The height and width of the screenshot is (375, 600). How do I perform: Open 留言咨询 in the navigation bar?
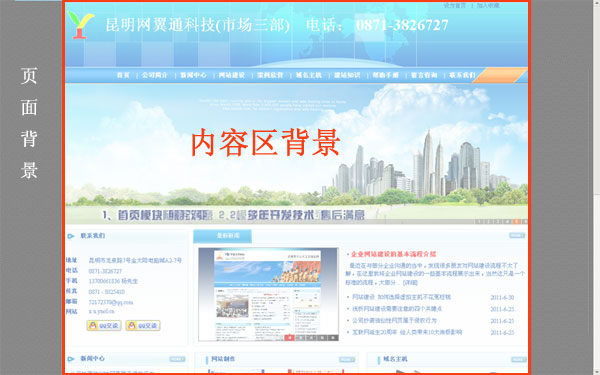[424, 75]
